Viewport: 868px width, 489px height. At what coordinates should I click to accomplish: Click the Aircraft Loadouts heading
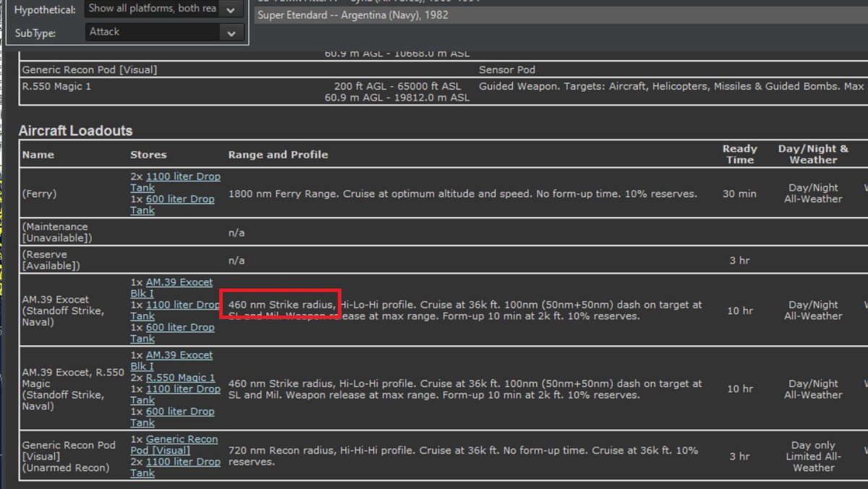(75, 131)
